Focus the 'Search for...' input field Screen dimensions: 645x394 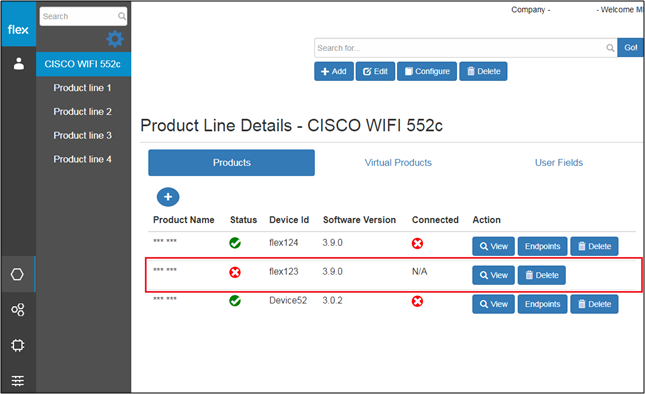pos(466,48)
